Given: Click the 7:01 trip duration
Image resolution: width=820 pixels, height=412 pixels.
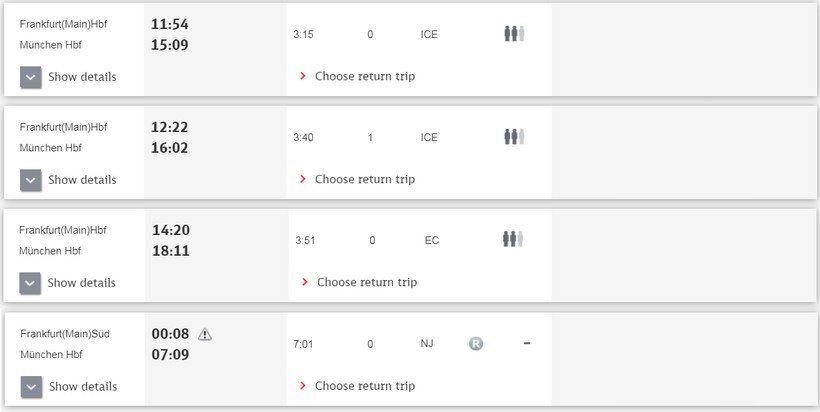Looking at the screenshot, I should 303,344.
